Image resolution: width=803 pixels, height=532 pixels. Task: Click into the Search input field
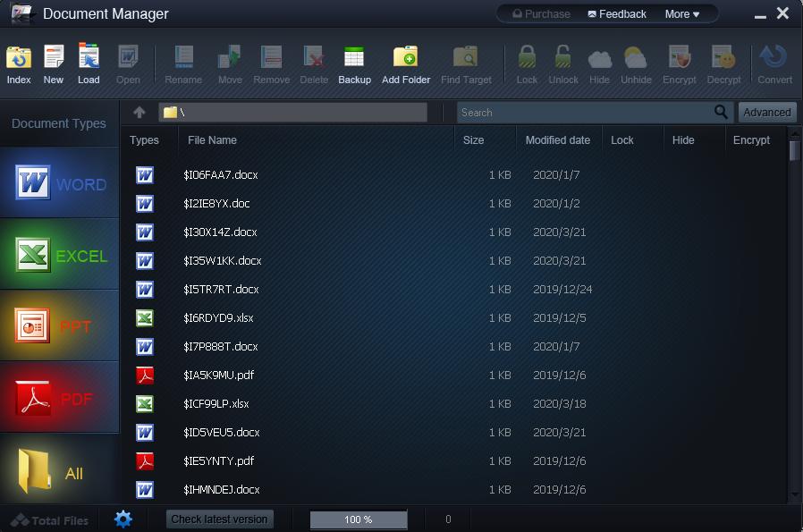(585, 112)
